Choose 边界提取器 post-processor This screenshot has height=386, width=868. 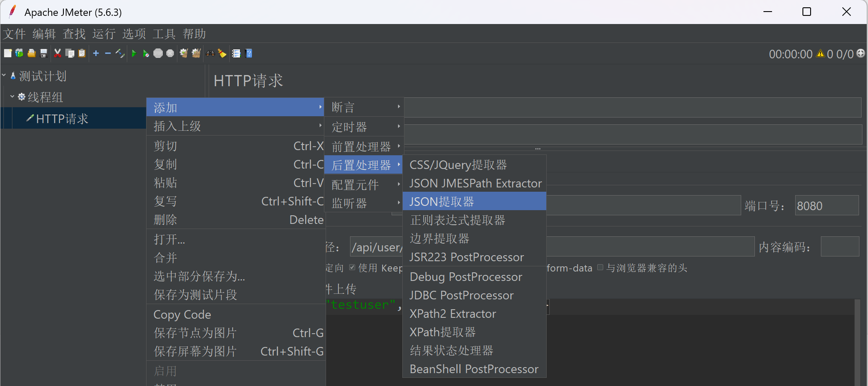coord(474,238)
